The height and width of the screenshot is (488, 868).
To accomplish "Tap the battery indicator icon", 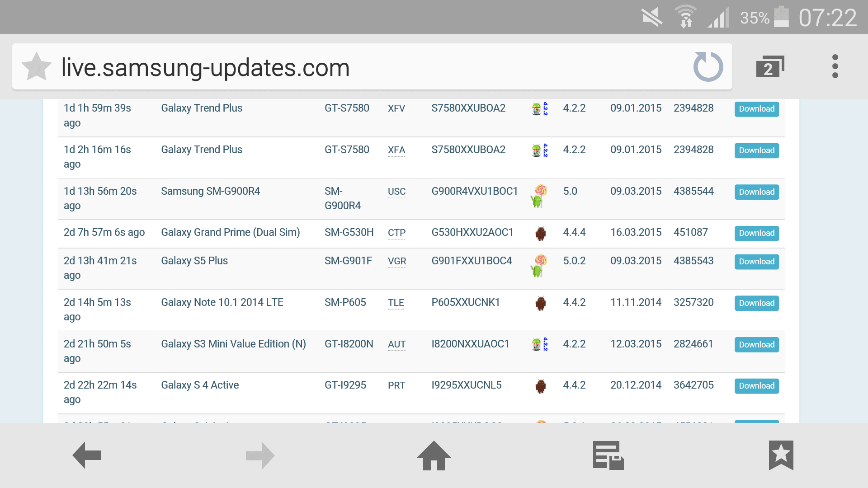I will coord(782,17).
